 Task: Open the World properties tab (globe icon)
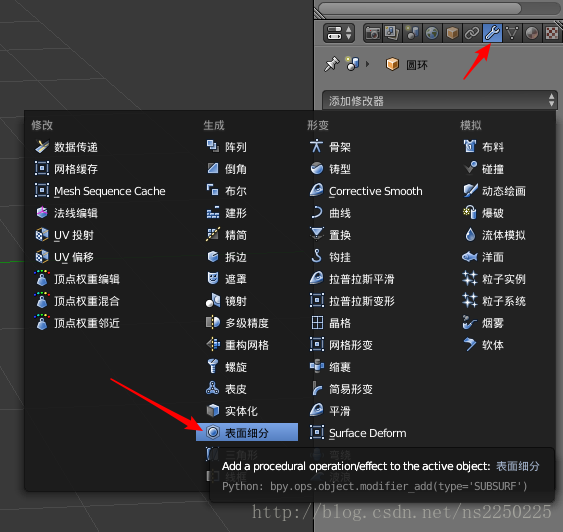coord(432,33)
